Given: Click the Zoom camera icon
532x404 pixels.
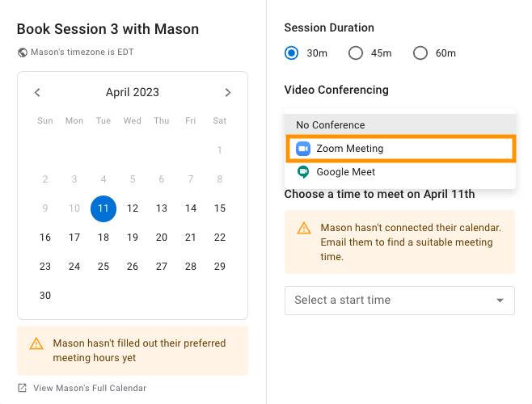Looking at the screenshot, I should 303,149.
